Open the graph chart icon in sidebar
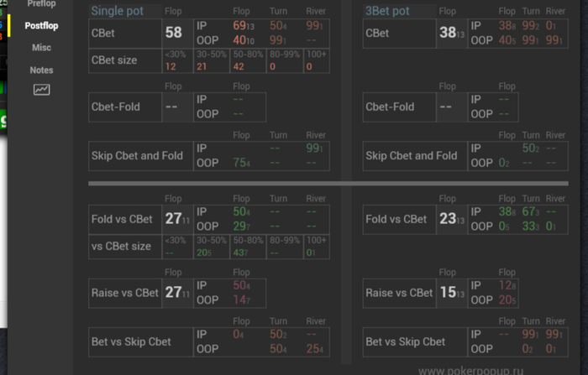Screen dimensions: 588x375 42,90
